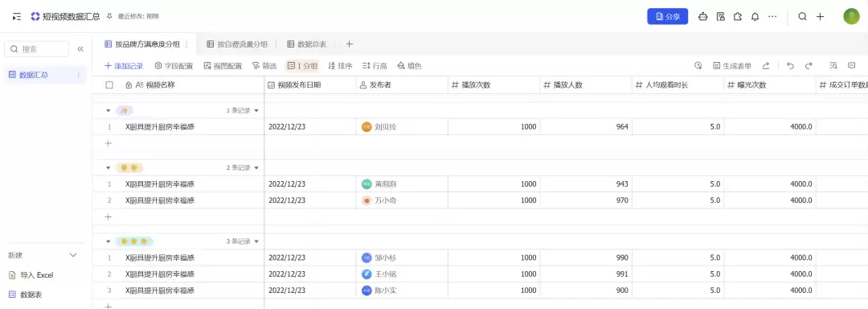Click the export share arrow icon in the toolbar
868x309 pixels.
(x=766, y=65)
